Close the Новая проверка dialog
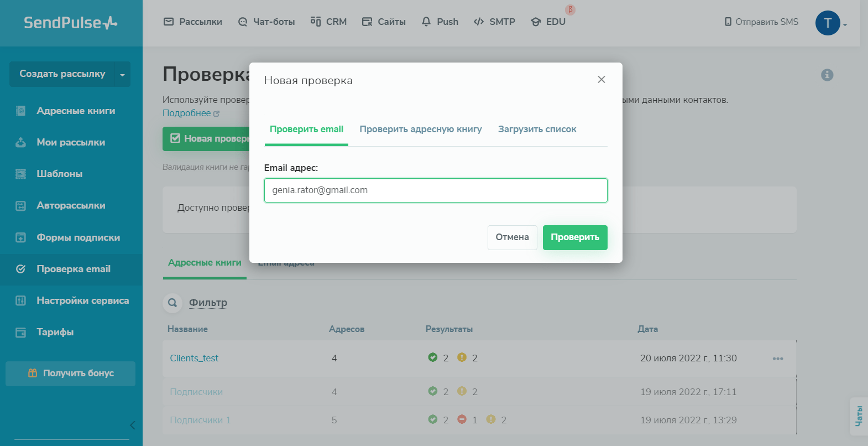 [x=601, y=80]
